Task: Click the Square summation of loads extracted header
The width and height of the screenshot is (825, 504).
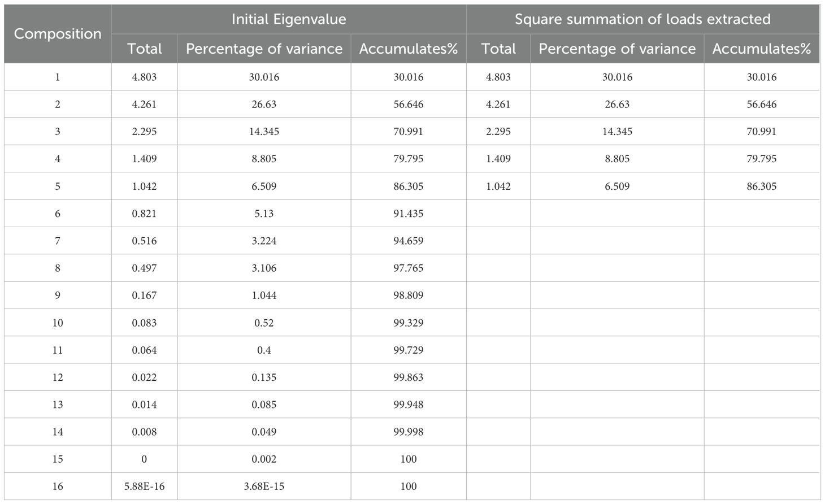Action: coord(642,19)
